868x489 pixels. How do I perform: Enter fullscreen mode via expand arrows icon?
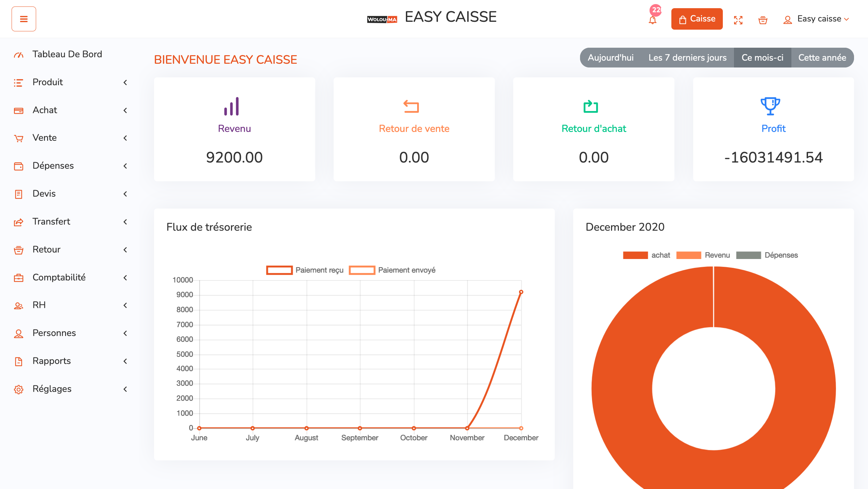point(738,20)
